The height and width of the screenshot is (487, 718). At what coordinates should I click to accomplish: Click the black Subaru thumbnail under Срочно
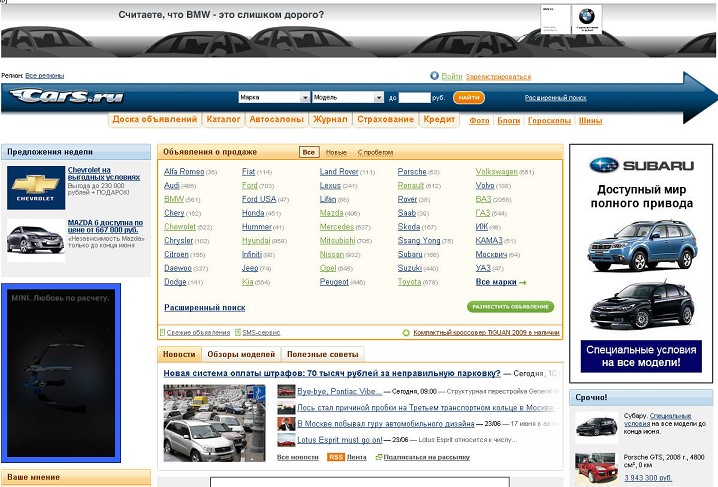(596, 427)
